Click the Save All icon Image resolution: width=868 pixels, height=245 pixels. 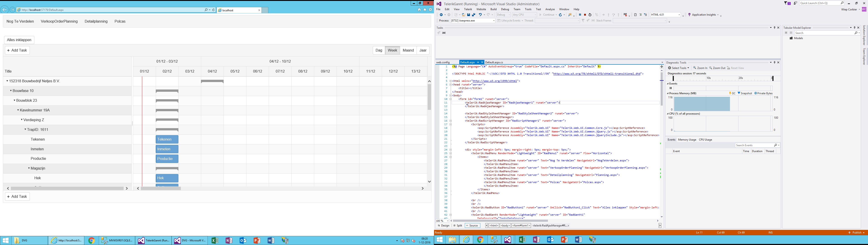pos(474,15)
